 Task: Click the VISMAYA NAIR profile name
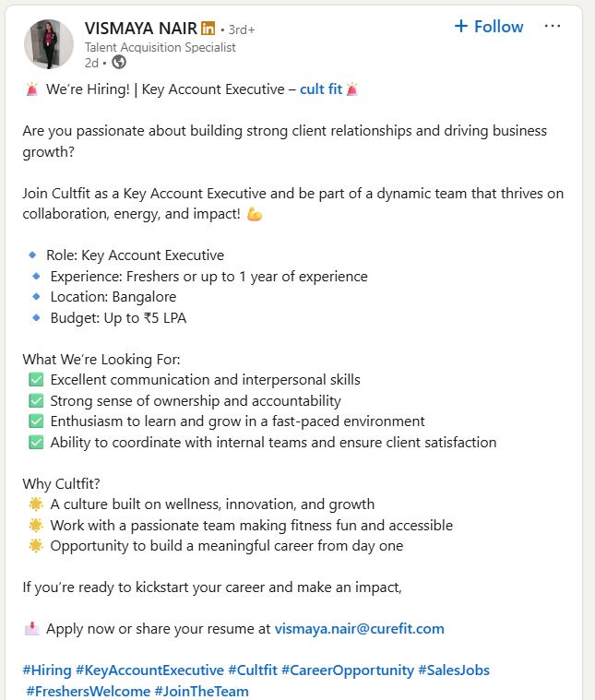[140, 28]
